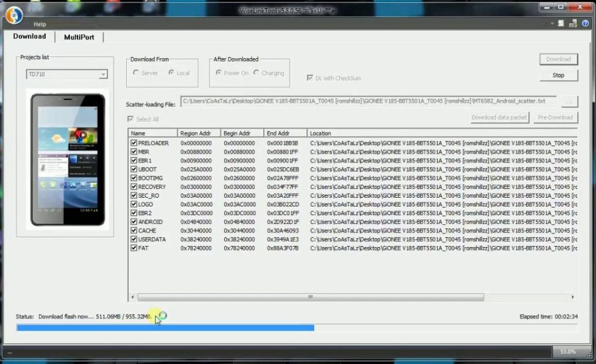Click the TD710 device preview thumbnail image
The height and width of the screenshot is (364, 596).
(68, 158)
